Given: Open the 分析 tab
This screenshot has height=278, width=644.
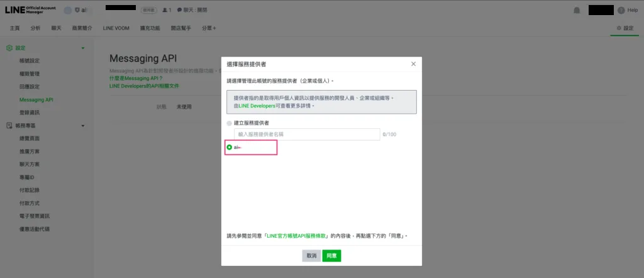Looking at the screenshot, I should tap(35, 28).
